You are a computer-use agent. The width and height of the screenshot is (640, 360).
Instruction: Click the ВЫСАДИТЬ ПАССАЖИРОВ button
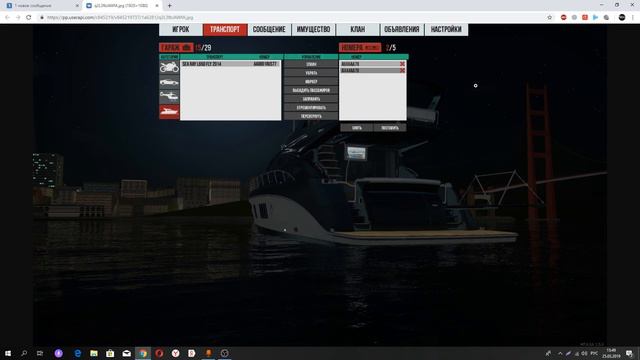click(x=311, y=90)
